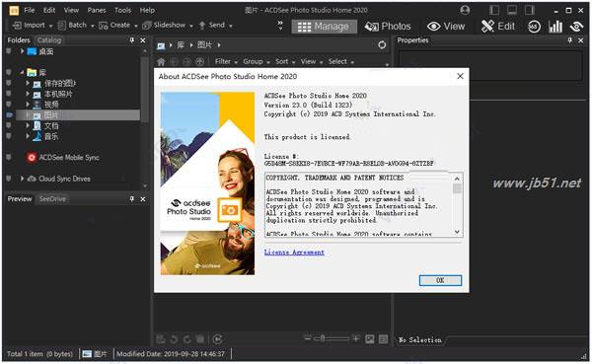Toggle Easy-Select marker beside 库

(8, 72)
